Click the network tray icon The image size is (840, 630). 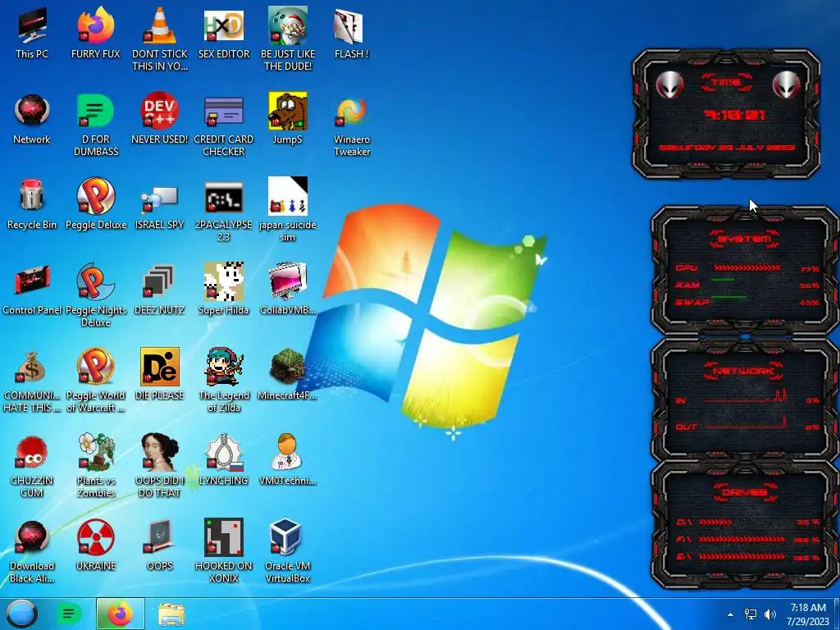click(751, 614)
